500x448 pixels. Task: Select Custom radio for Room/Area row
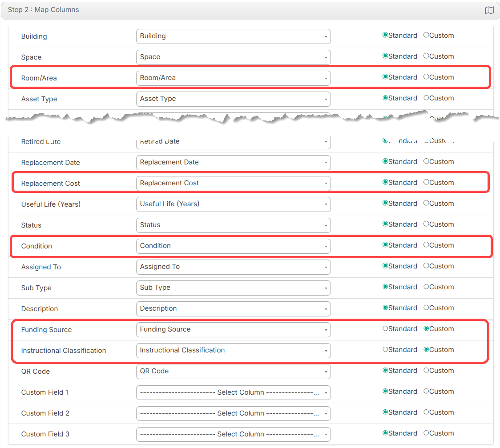426,77
